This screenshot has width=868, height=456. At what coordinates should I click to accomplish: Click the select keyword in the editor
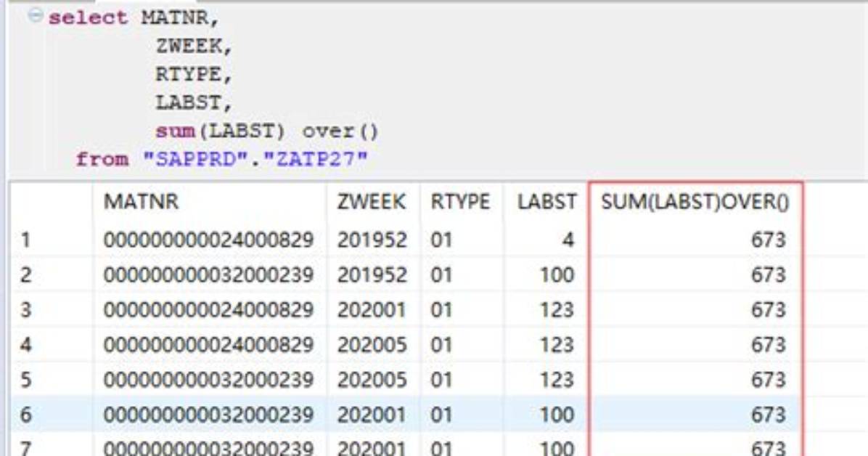88,18
